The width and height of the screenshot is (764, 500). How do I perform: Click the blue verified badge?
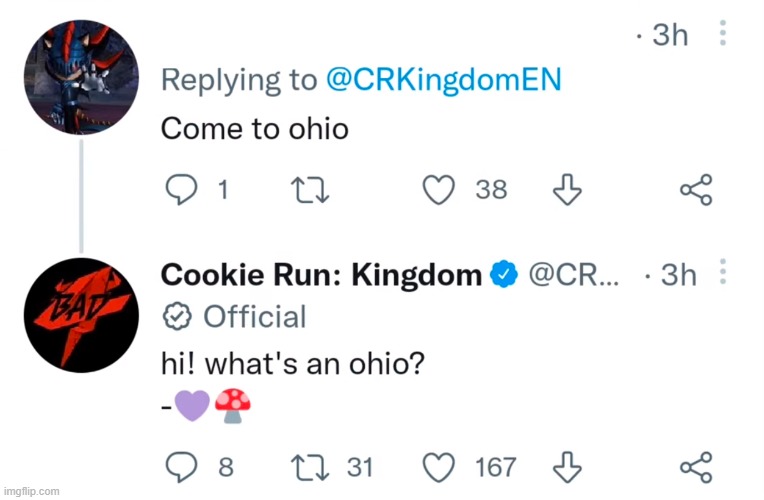[x=504, y=275]
